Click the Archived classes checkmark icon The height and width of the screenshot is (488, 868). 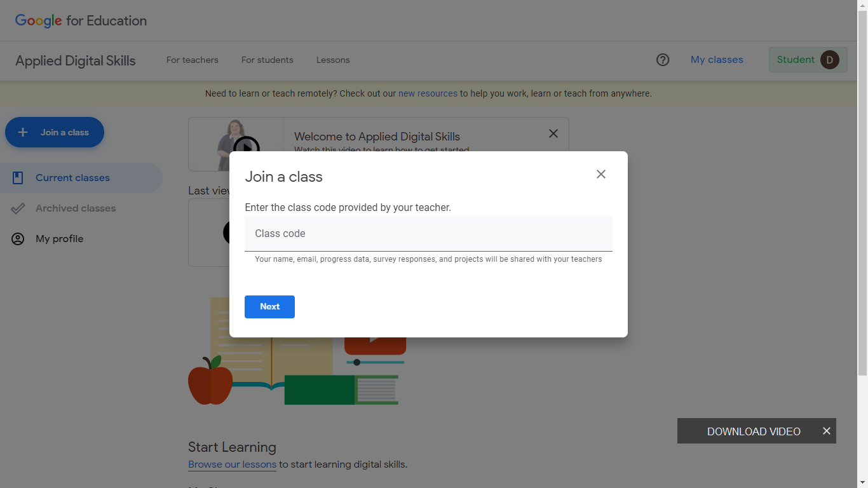[18, 208]
